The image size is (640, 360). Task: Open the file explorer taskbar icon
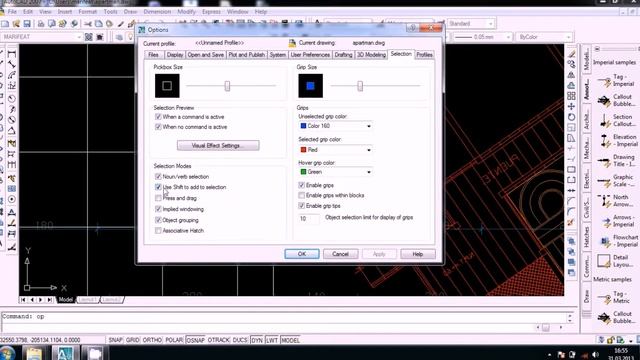coord(34,353)
